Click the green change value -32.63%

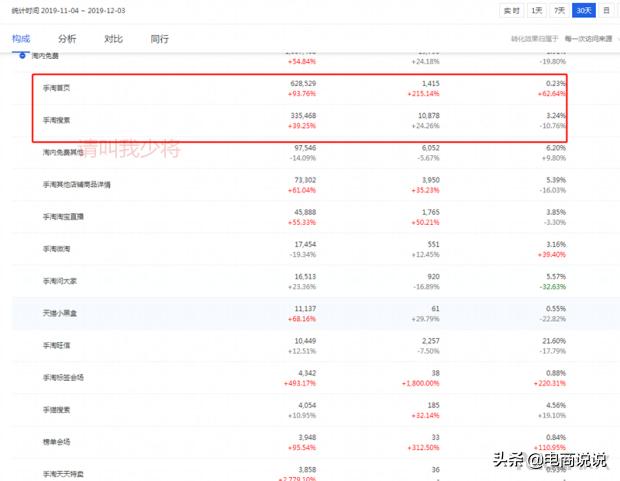pos(552,287)
